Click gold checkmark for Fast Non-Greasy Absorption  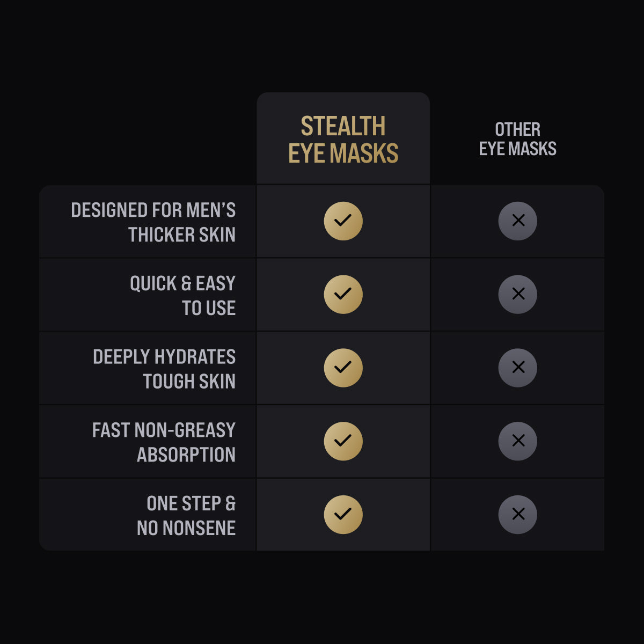click(343, 441)
